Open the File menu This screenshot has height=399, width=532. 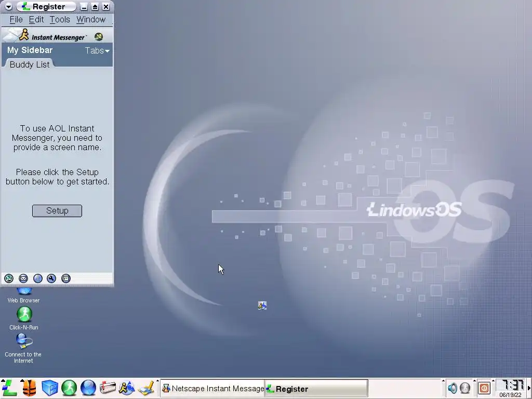[x=16, y=20]
